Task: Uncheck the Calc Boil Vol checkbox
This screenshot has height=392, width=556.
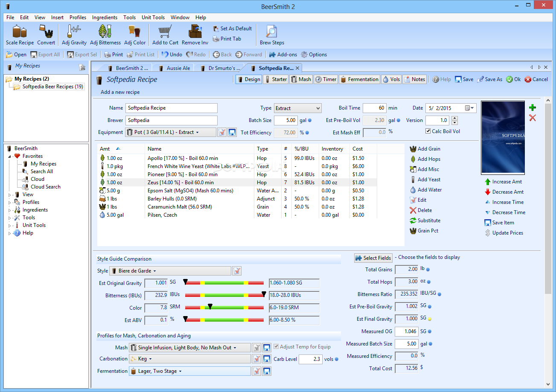Action: [428, 131]
